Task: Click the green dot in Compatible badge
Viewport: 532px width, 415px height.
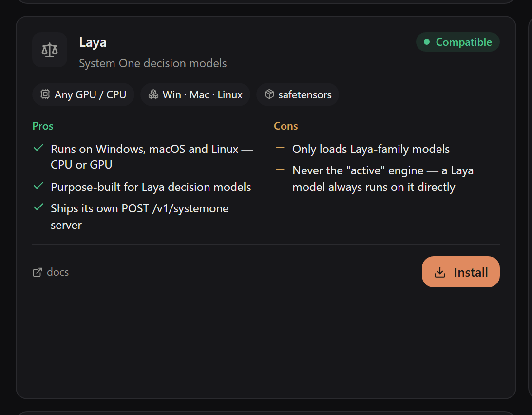Action: tap(427, 42)
